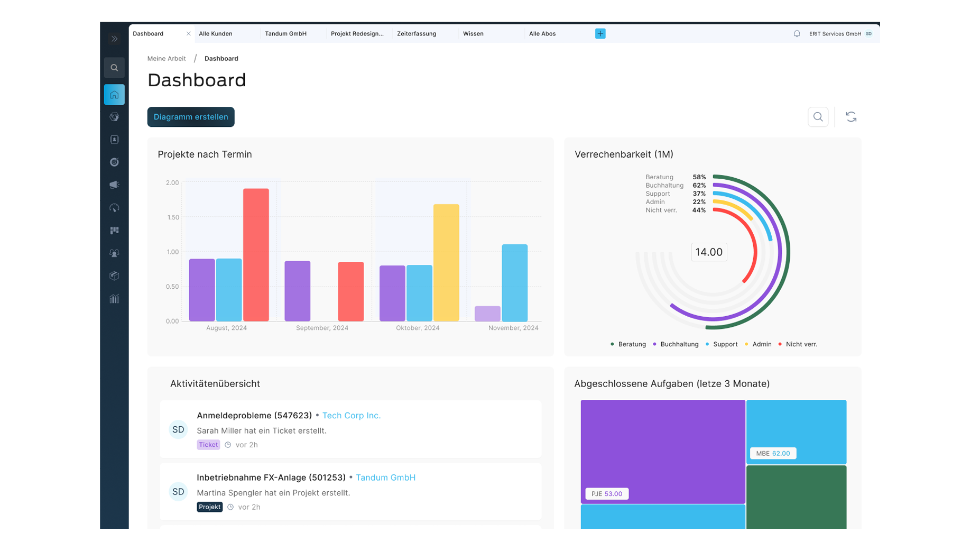Open the contacts book sidebar icon
This screenshot has height=551, width=980.
coord(114,140)
